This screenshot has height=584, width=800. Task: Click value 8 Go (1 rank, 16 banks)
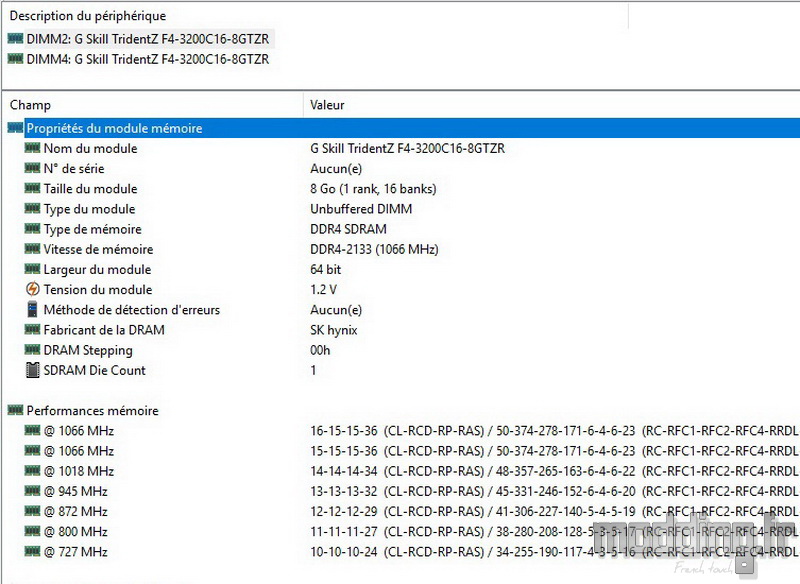click(x=373, y=189)
